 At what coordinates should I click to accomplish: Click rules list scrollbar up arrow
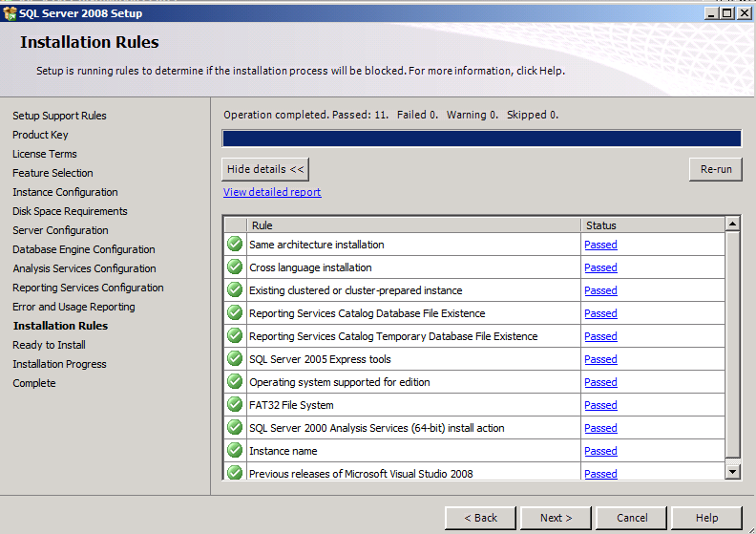tap(733, 224)
